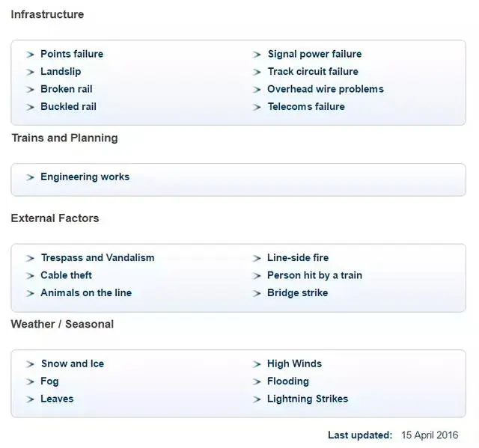This screenshot has height=448, width=479.
Task: Click the arrow icon next to Bridge strike
Action: click(257, 293)
